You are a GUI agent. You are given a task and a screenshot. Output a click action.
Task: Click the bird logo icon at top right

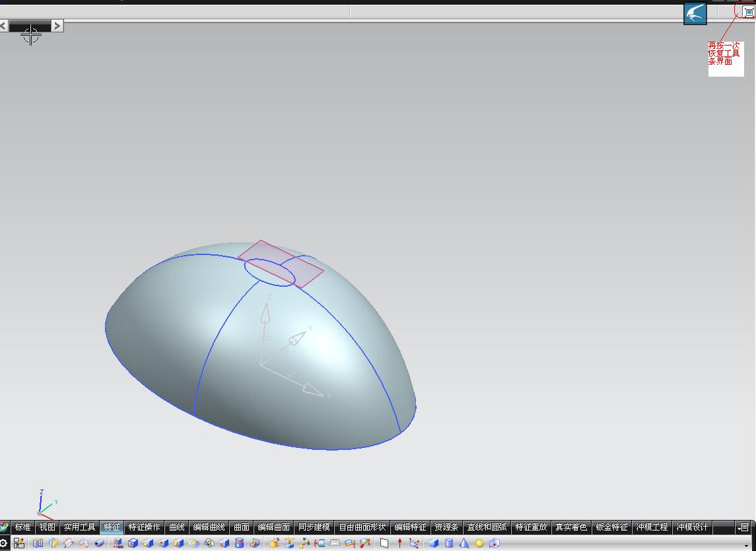695,13
